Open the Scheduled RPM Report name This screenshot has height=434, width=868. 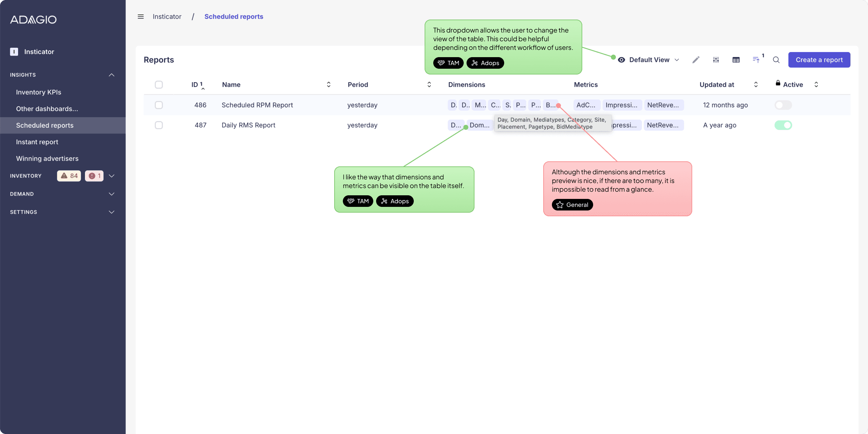(257, 105)
